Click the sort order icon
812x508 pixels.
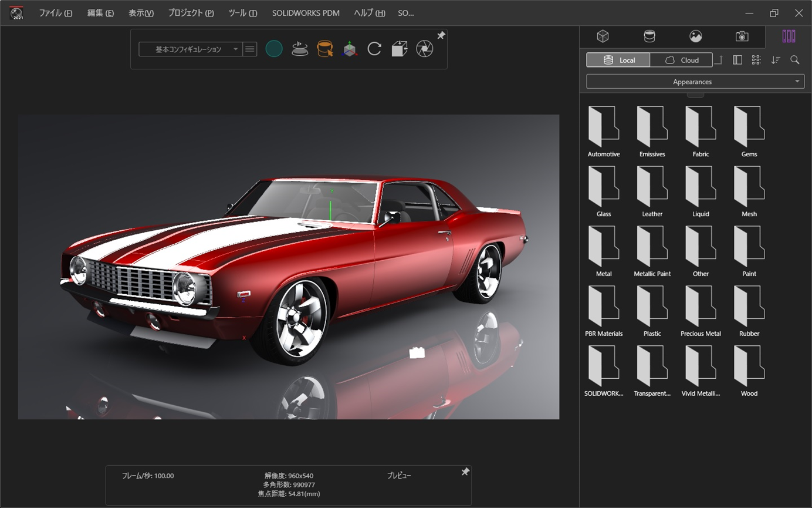[776, 60]
